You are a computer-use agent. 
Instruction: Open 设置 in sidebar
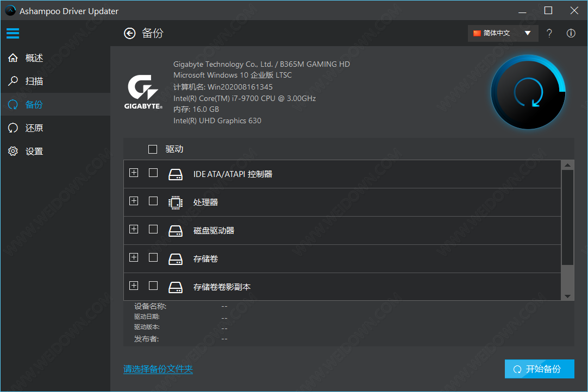[55, 151]
